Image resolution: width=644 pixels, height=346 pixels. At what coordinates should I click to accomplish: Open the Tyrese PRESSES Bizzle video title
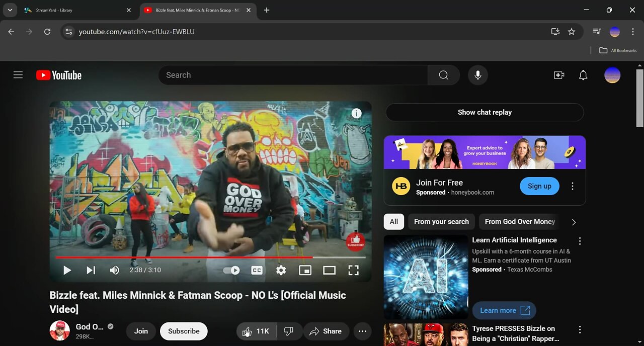[516, 333]
